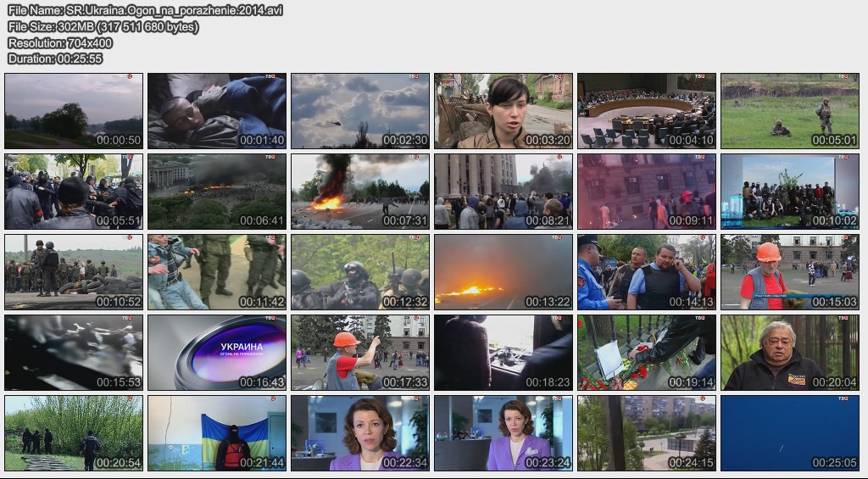Click the Ukrainian flag thumbnail at 00:21:44

coord(217,433)
